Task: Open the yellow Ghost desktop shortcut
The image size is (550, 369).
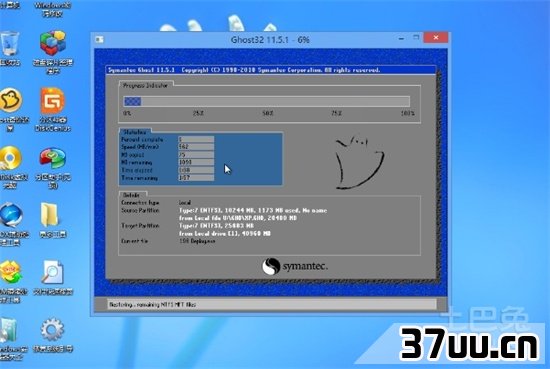Action: click(11, 100)
